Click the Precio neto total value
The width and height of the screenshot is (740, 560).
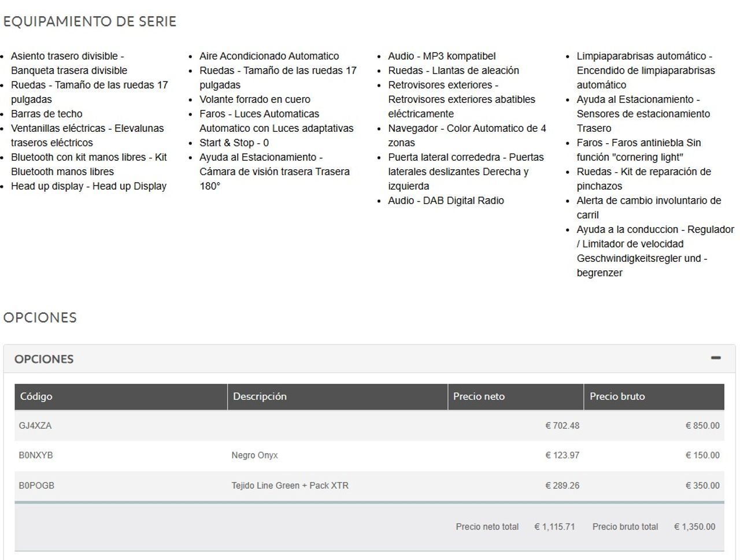[x=554, y=527]
